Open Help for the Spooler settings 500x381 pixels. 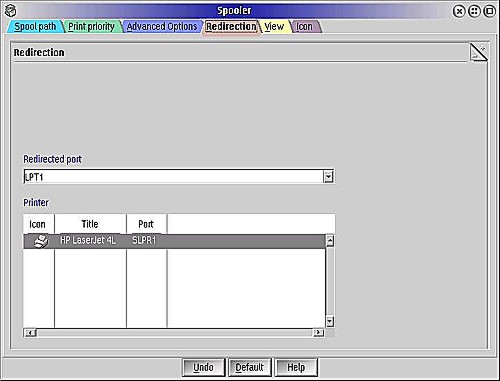pos(296,367)
